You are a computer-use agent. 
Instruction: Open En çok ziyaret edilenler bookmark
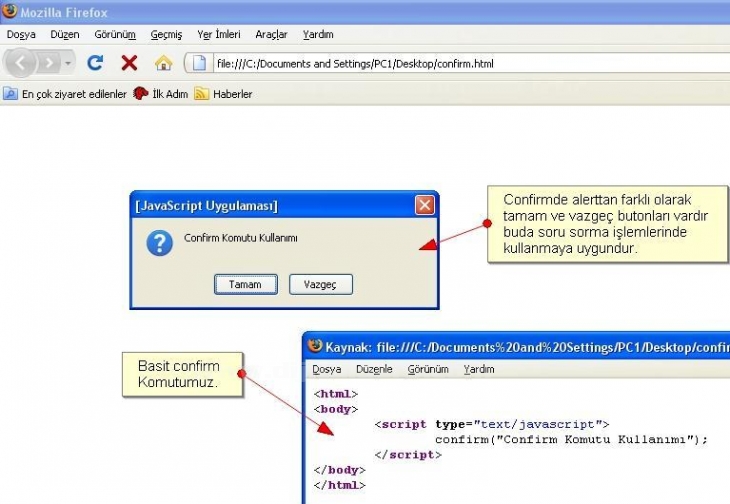[x=66, y=94]
